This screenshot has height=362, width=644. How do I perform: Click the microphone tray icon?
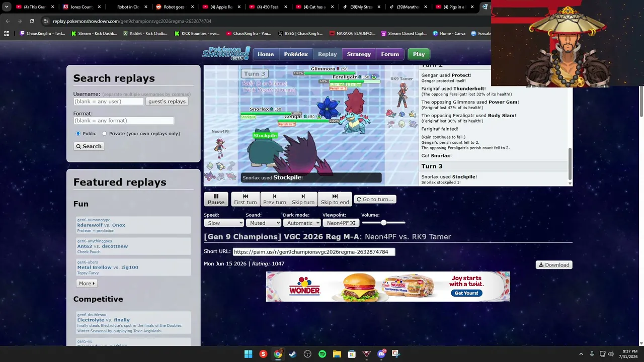[x=592, y=354]
